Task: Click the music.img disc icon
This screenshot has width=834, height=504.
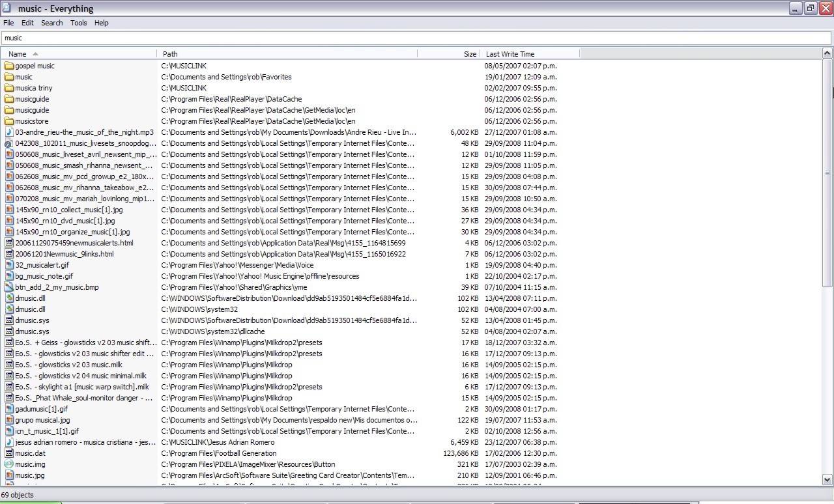Action: tap(9, 464)
